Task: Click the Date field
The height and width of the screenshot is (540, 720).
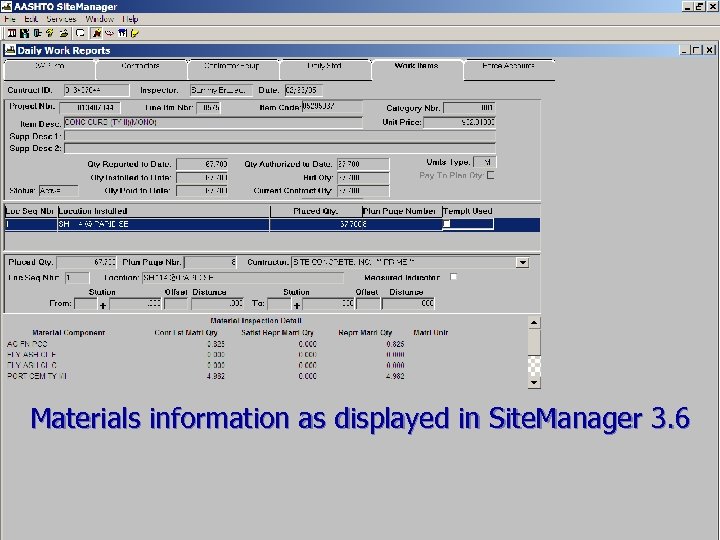Action: pyautogui.click(x=304, y=90)
